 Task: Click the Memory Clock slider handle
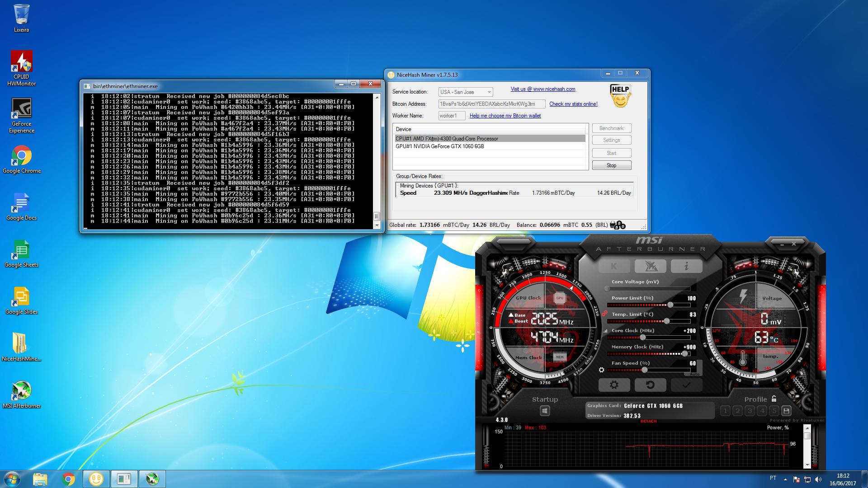(x=684, y=354)
